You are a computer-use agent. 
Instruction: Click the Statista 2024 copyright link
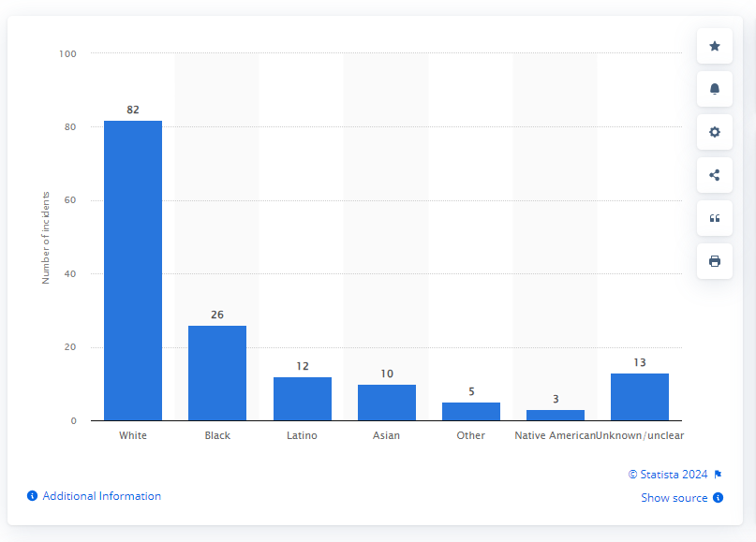(668, 475)
